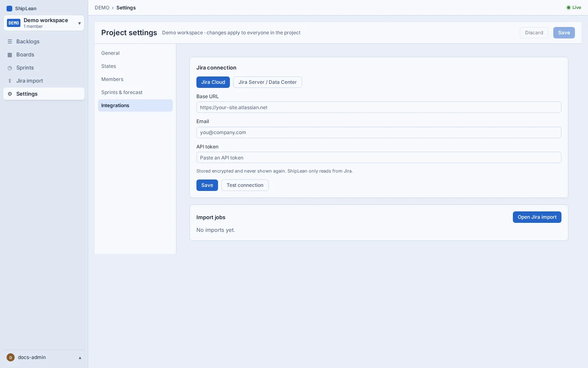This screenshot has width=588, height=368.
Task: Click the DEMO workspace badge
Action: pos(14,23)
